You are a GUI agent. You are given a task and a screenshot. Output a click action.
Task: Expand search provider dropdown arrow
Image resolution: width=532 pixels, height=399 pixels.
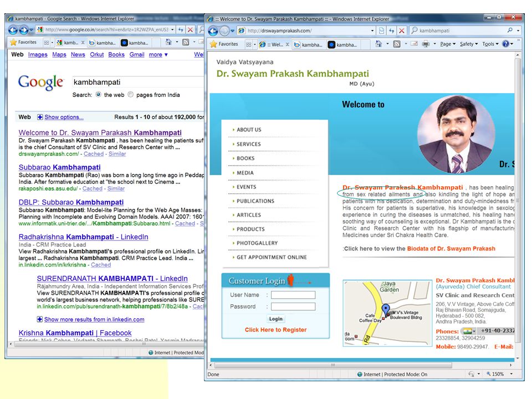click(x=518, y=30)
